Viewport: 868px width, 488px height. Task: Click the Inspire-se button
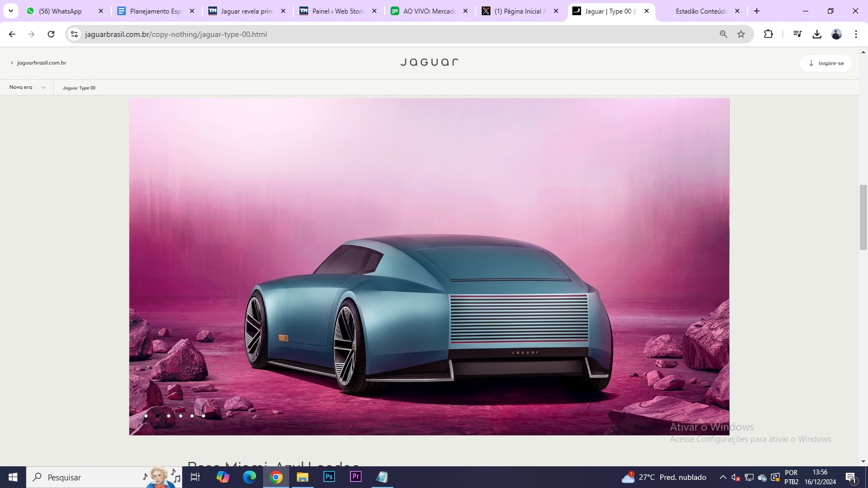pos(826,63)
